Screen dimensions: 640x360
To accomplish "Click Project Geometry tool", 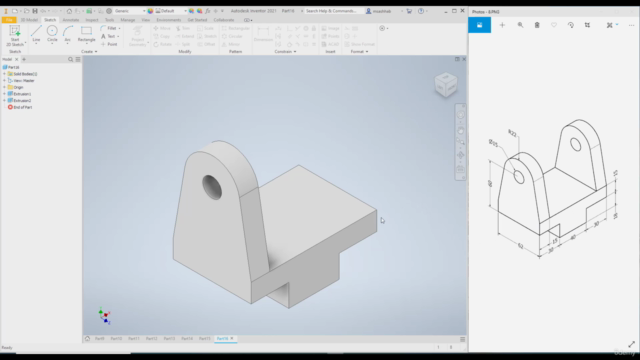I will pos(138,36).
